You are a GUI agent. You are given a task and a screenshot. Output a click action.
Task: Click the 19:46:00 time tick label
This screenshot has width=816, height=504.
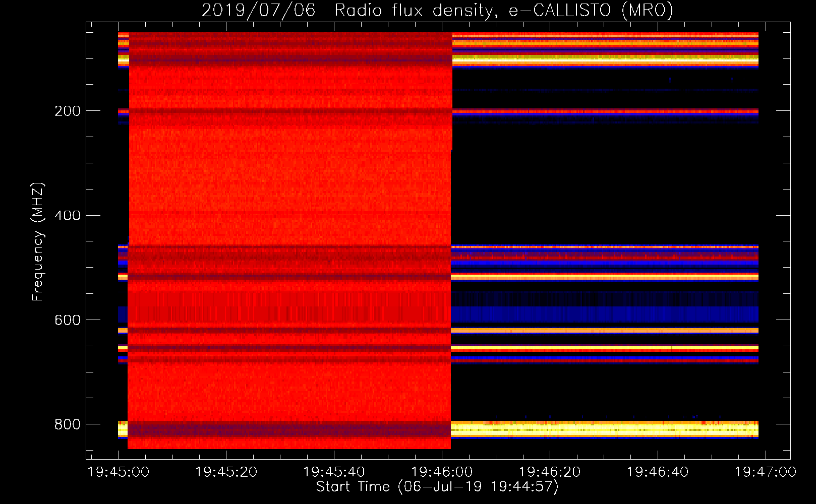442,472
